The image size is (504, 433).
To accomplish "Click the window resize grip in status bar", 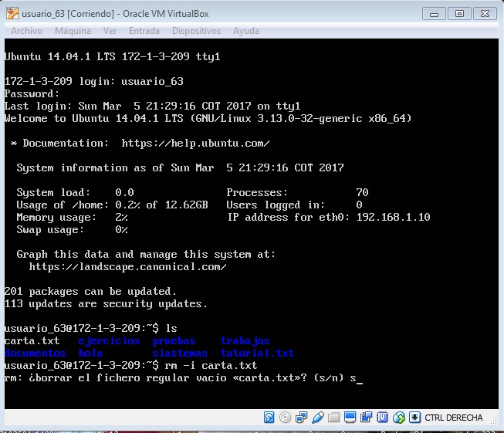I will coord(495,419).
